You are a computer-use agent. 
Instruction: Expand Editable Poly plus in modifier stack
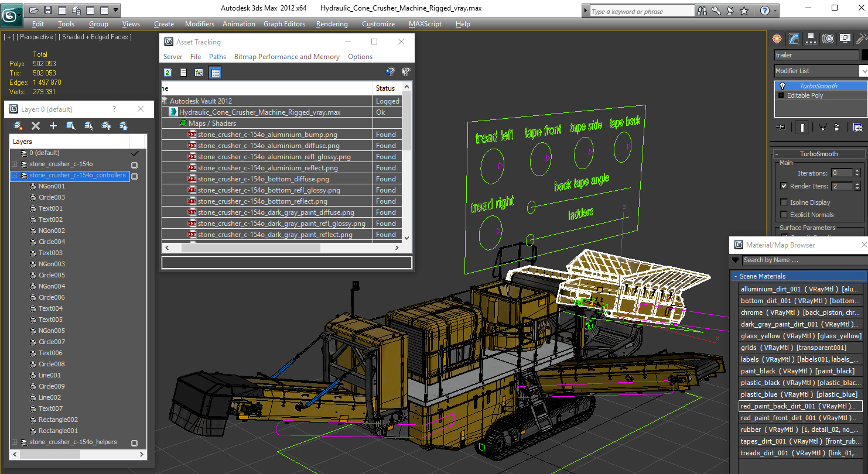point(781,95)
